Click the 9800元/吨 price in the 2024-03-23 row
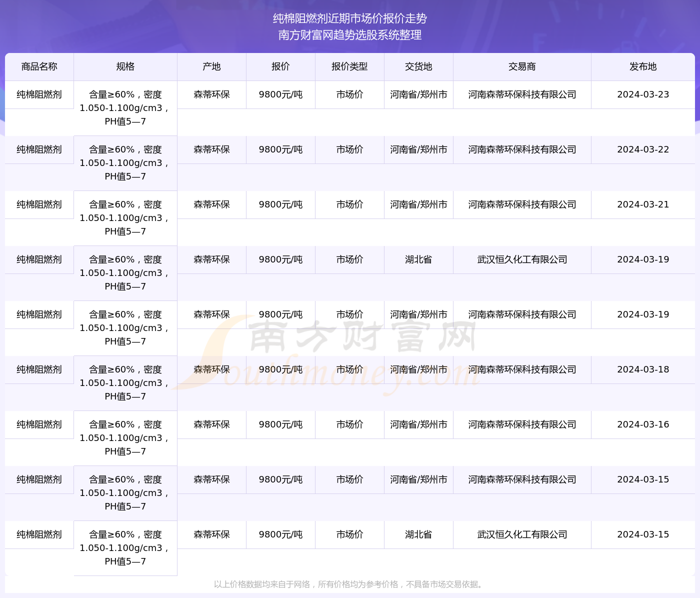 tap(280, 94)
